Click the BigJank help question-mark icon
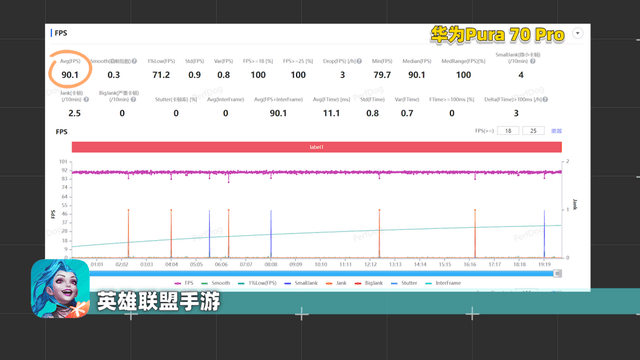This screenshot has width=640, height=360. pyautogui.click(x=133, y=99)
